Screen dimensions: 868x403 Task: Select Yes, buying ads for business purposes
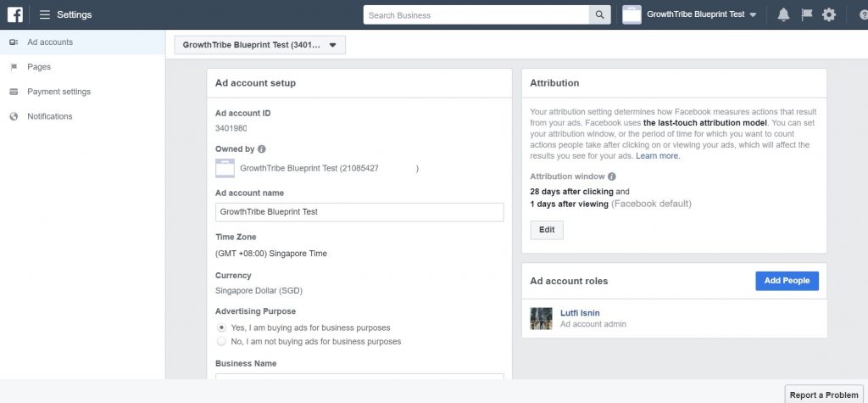pyautogui.click(x=221, y=327)
